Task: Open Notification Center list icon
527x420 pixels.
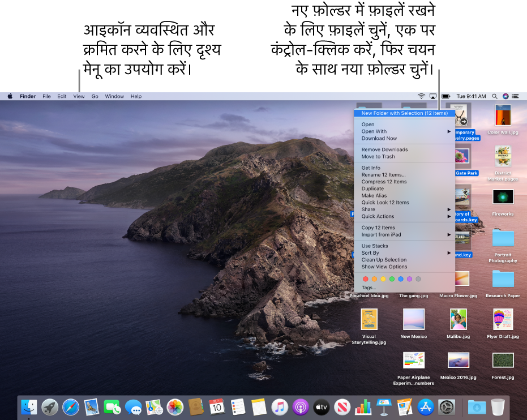Action: (515, 96)
